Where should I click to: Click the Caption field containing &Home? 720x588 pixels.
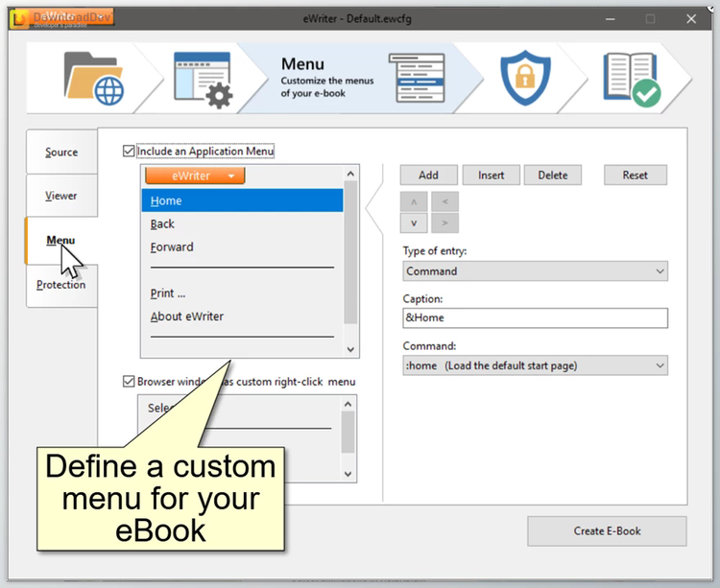pyautogui.click(x=535, y=318)
